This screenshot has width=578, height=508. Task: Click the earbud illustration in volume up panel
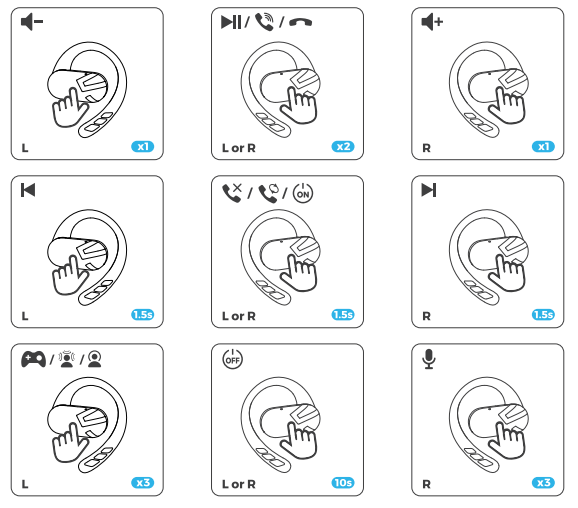[x=488, y=90]
